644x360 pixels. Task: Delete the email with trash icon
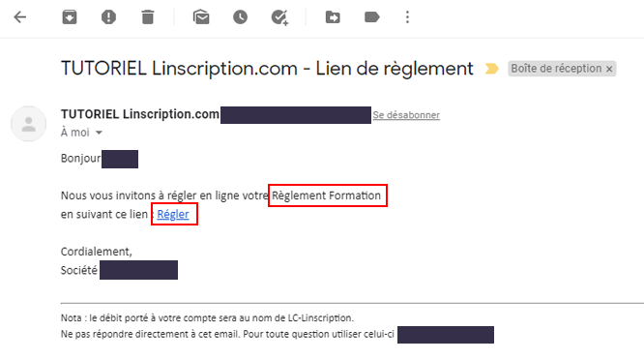[148, 17]
